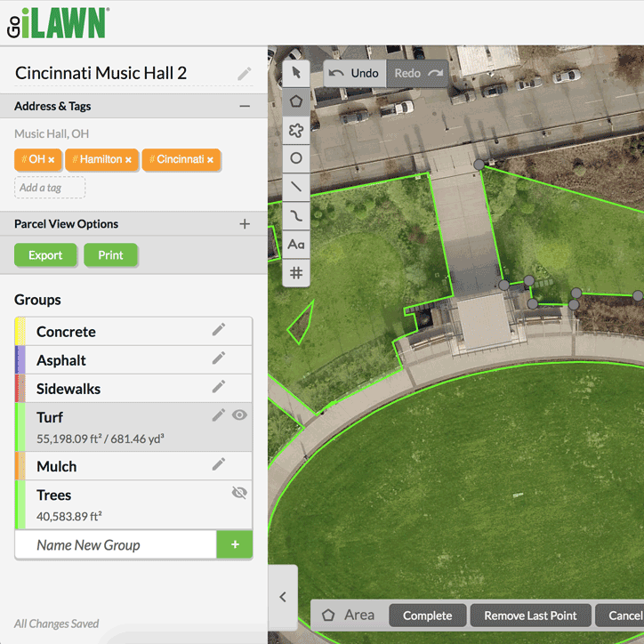Hide the Turf group on map
Screen dimensions: 644x644
coord(239,415)
